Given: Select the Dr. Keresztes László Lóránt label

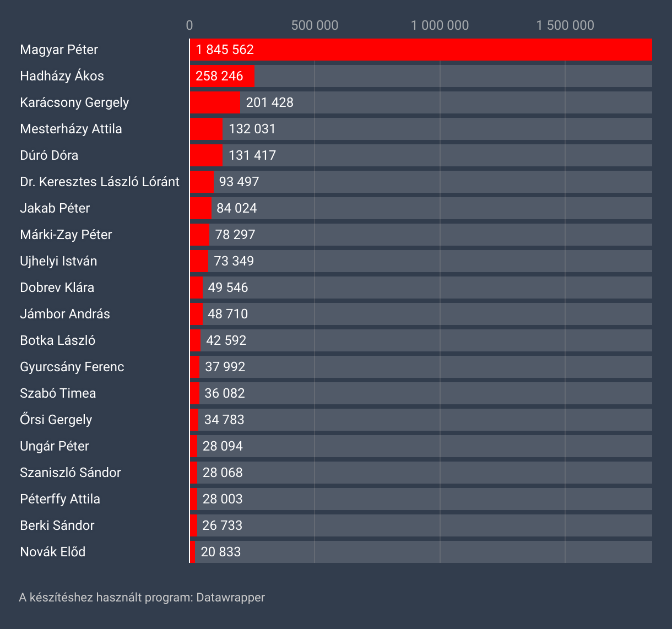Looking at the screenshot, I should [100, 182].
